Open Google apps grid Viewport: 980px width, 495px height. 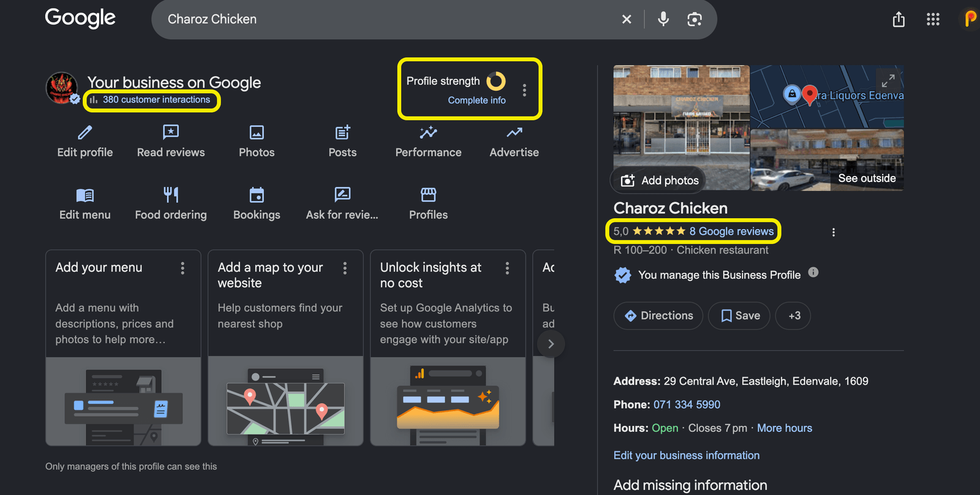click(933, 20)
